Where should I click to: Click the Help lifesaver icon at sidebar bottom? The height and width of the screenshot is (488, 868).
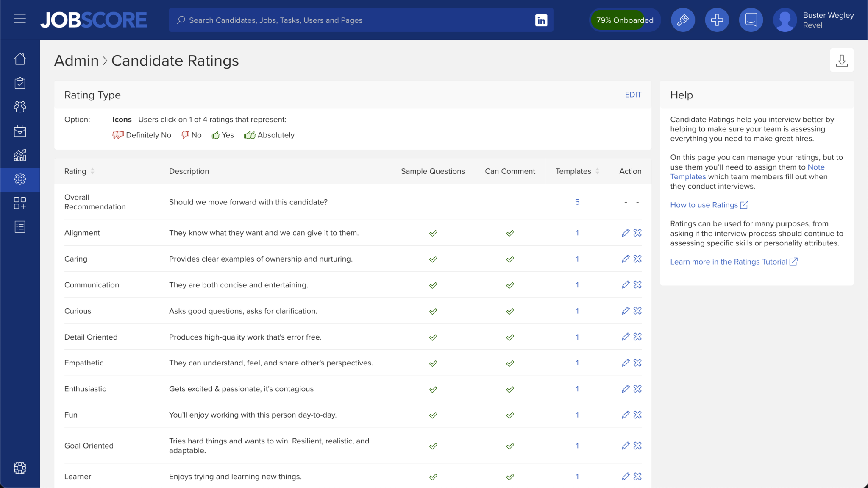pyautogui.click(x=19, y=468)
